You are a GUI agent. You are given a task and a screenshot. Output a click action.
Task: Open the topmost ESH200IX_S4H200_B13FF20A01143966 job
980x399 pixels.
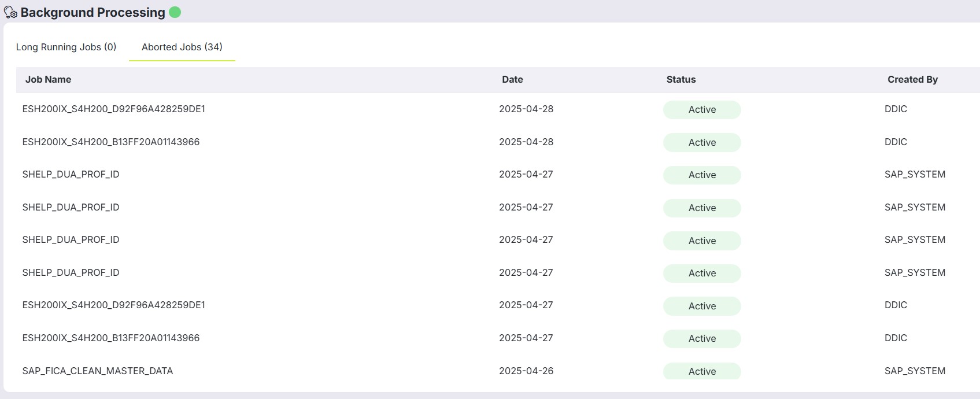[x=111, y=142]
